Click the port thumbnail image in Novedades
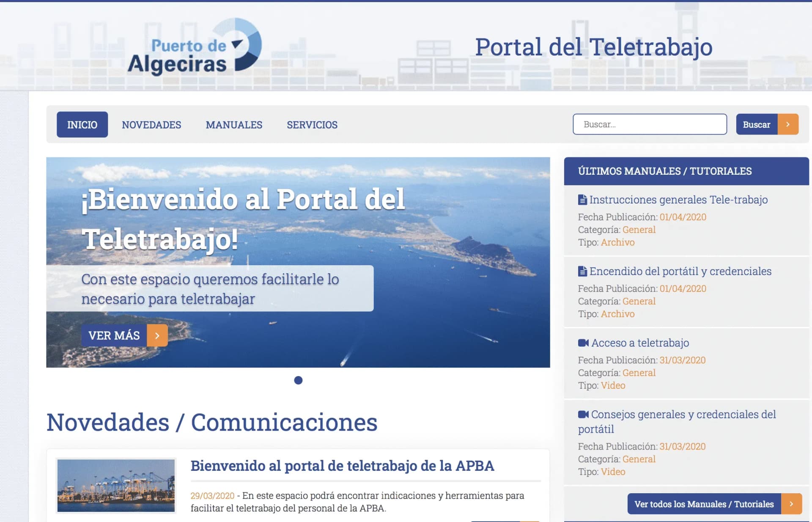 coord(116,486)
